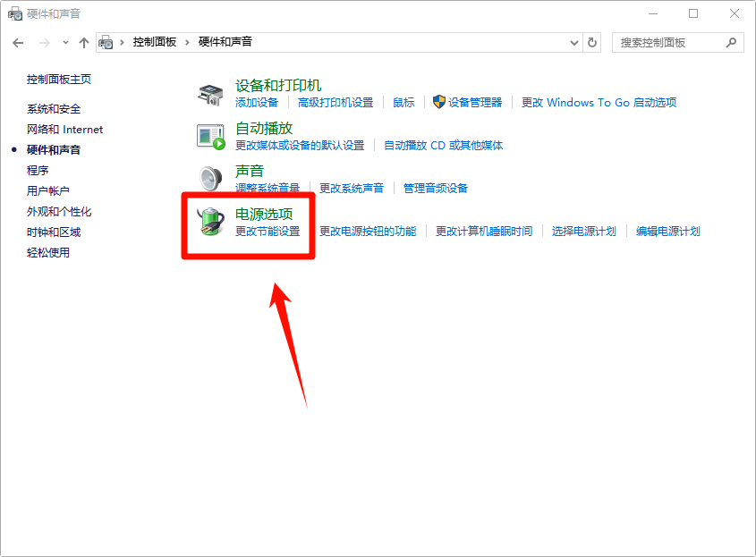Open 控制面板主页 in the sidebar
This screenshot has height=557, width=756.
click(x=59, y=79)
